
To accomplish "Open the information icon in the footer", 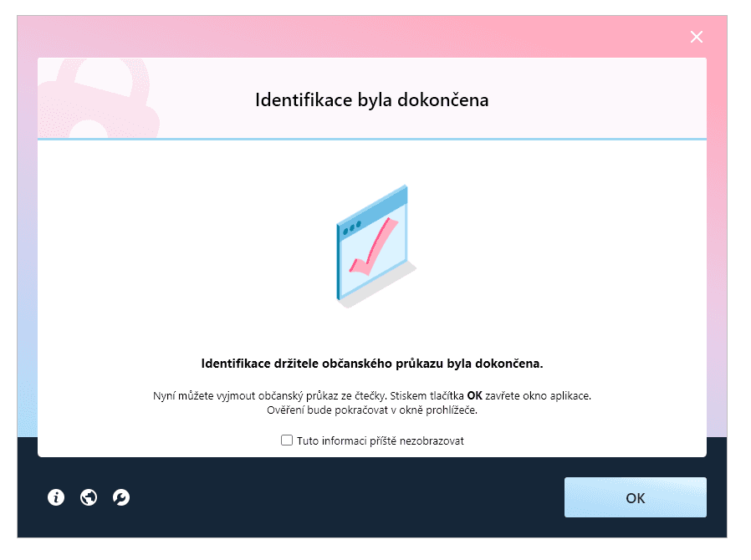I will point(56,497).
